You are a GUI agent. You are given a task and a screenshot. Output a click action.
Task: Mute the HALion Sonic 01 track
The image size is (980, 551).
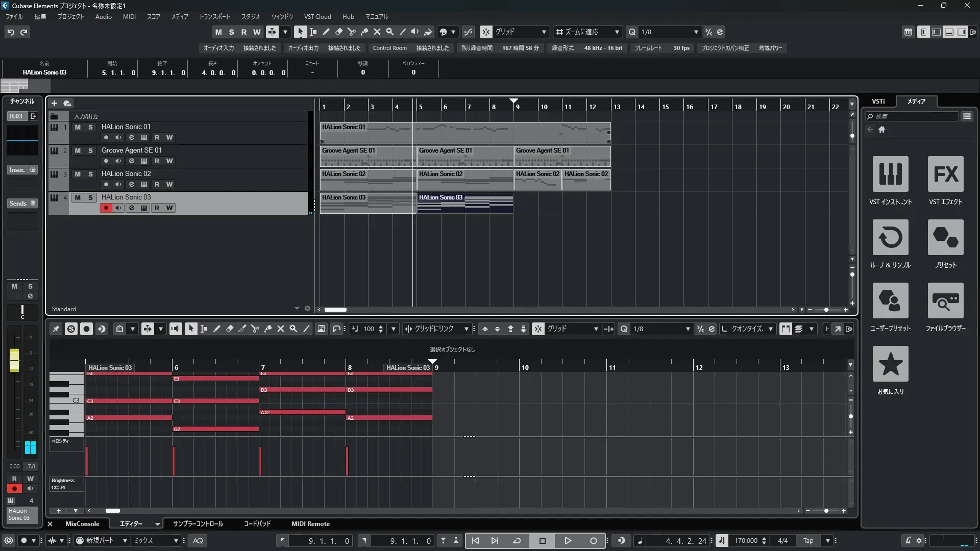[x=78, y=127]
